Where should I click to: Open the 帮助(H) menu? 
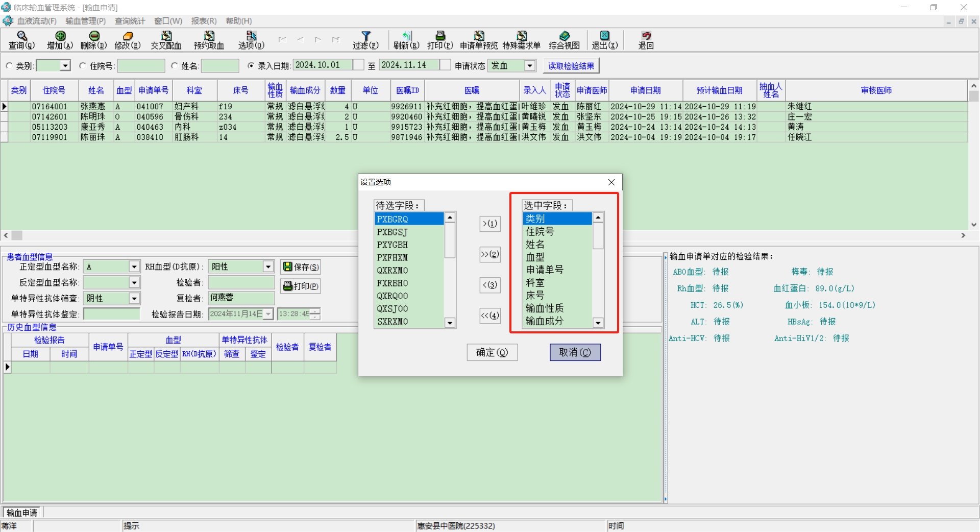pos(239,21)
